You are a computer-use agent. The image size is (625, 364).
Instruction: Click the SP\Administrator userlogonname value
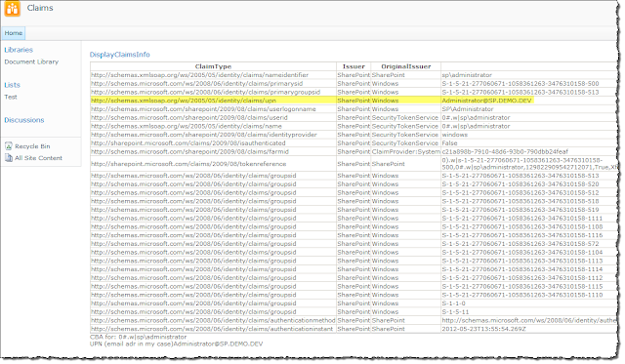click(x=468, y=109)
